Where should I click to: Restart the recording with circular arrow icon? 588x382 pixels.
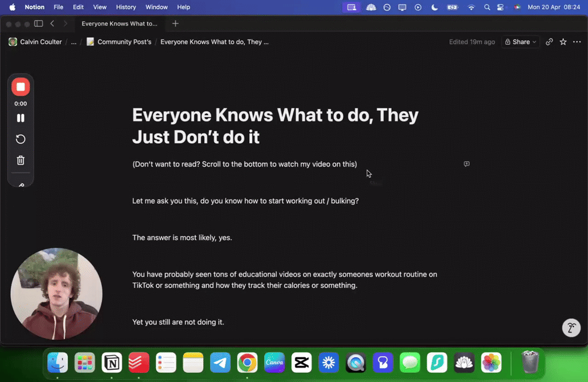click(21, 139)
